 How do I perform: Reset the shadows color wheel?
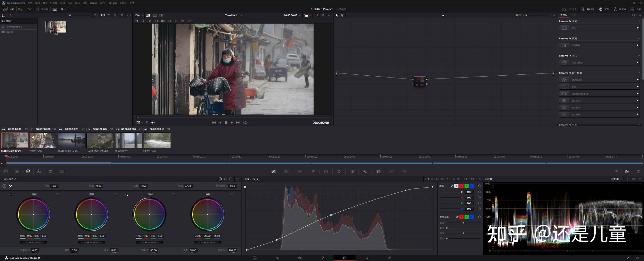pyautogui.click(x=58, y=194)
